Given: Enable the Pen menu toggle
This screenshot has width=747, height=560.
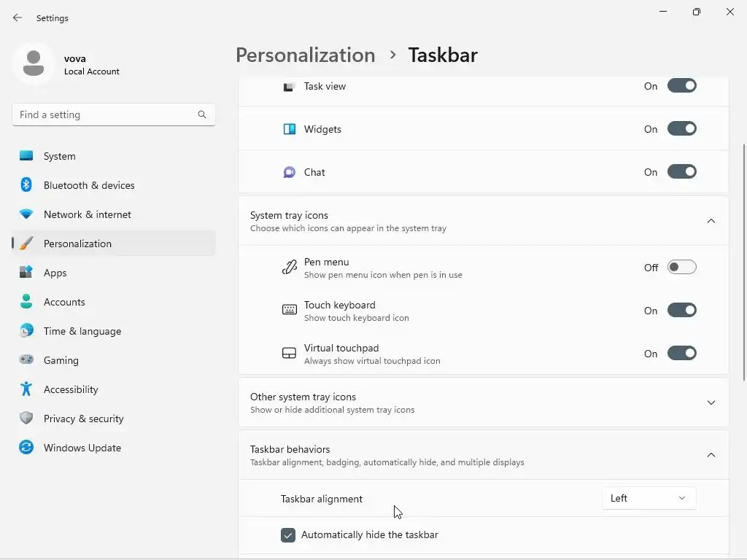Looking at the screenshot, I should tap(682, 268).
